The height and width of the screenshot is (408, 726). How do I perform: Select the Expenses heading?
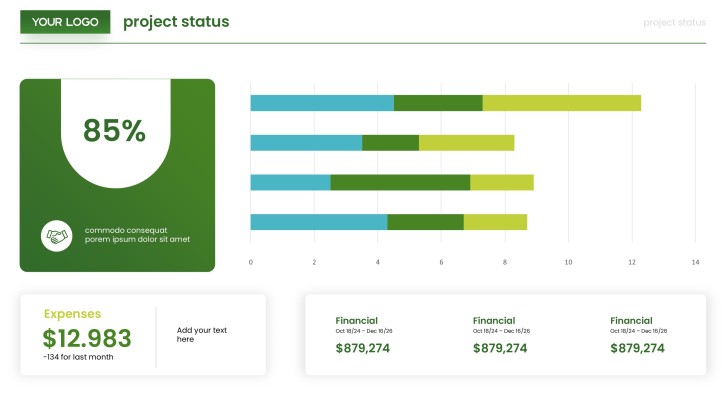tap(72, 314)
